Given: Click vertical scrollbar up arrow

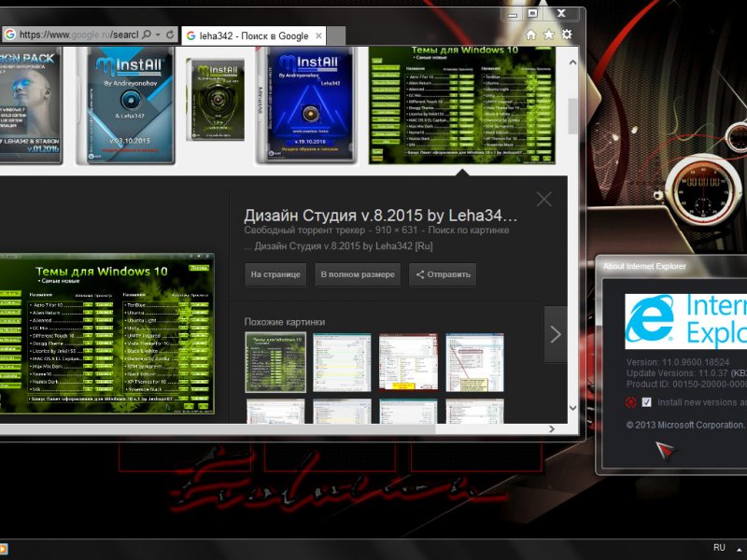Looking at the screenshot, I should 572,63.
